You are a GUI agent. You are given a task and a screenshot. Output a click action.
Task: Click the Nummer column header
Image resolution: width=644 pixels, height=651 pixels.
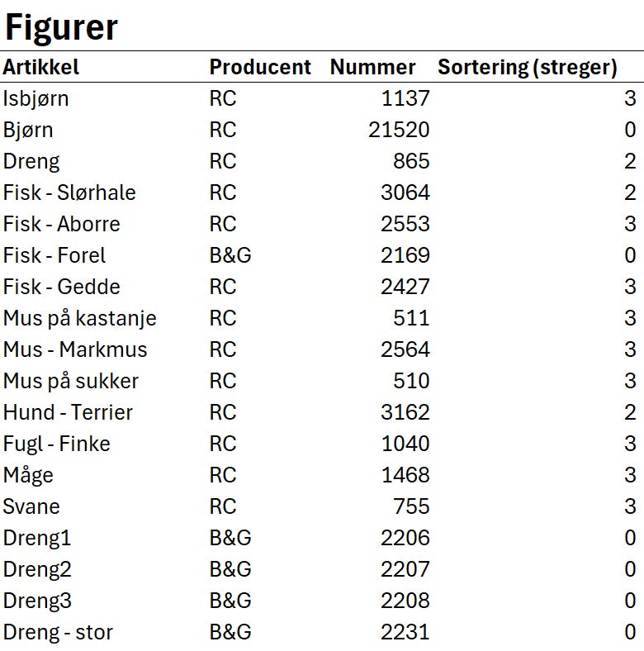[372, 67]
